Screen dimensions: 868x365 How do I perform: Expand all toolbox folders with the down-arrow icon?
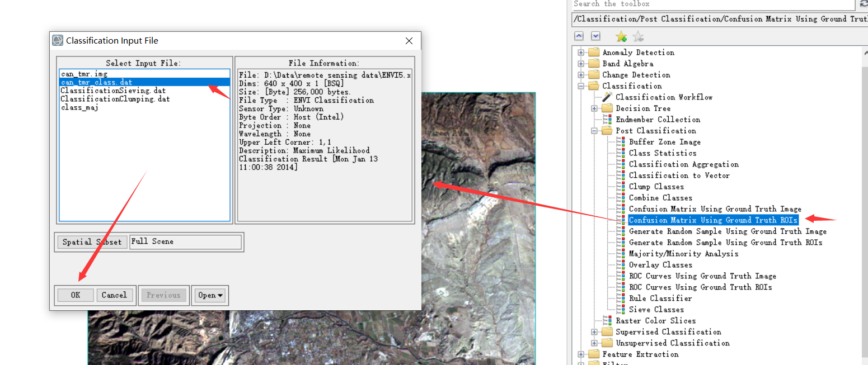tap(596, 36)
